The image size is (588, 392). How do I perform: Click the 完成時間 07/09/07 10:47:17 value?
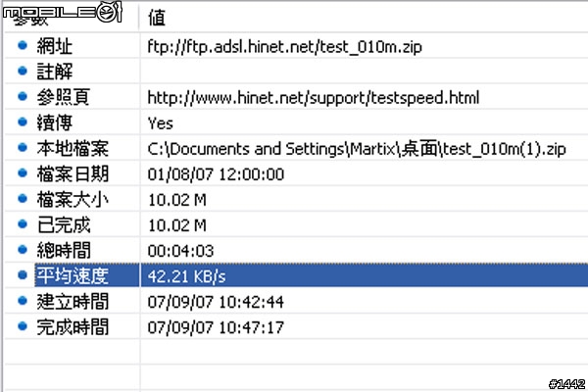(x=216, y=327)
